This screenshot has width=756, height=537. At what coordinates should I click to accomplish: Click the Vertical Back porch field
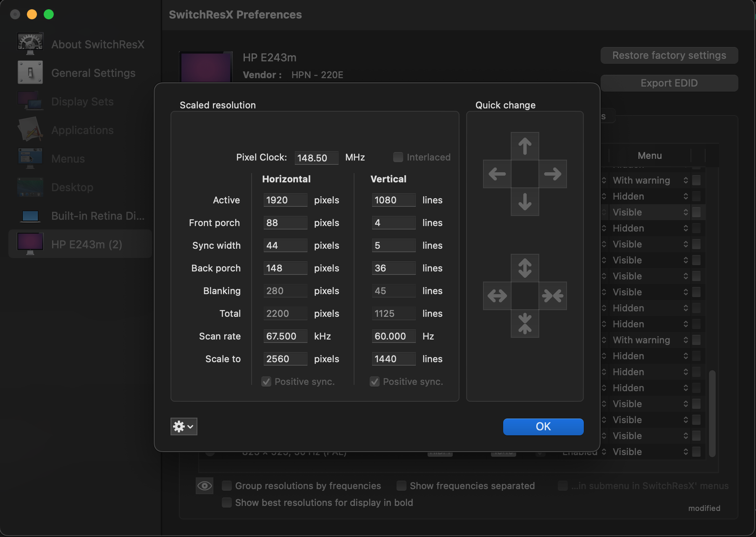pyautogui.click(x=394, y=268)
